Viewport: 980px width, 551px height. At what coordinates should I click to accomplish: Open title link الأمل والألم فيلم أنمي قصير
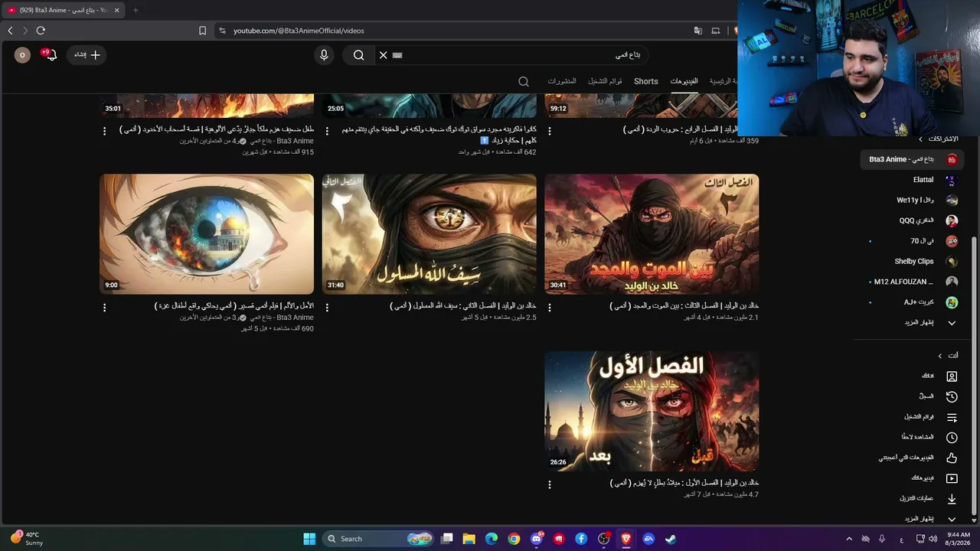point(234,305)
